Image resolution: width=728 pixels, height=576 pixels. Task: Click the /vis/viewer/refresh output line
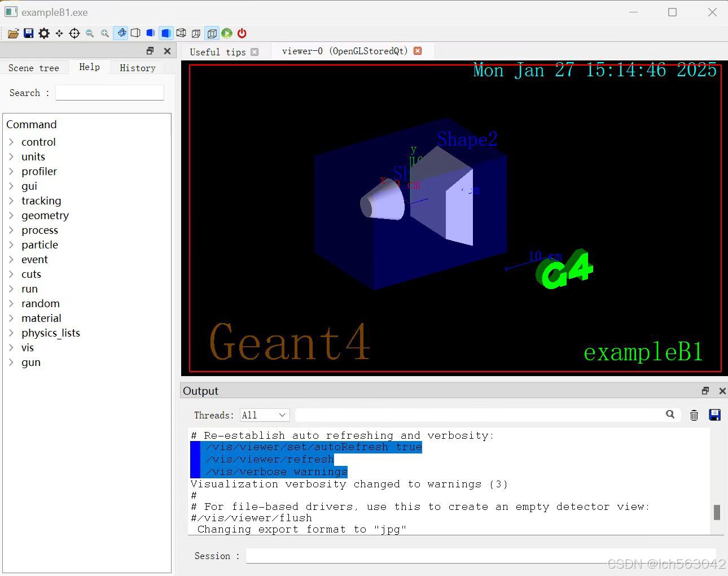click(270, 459)
